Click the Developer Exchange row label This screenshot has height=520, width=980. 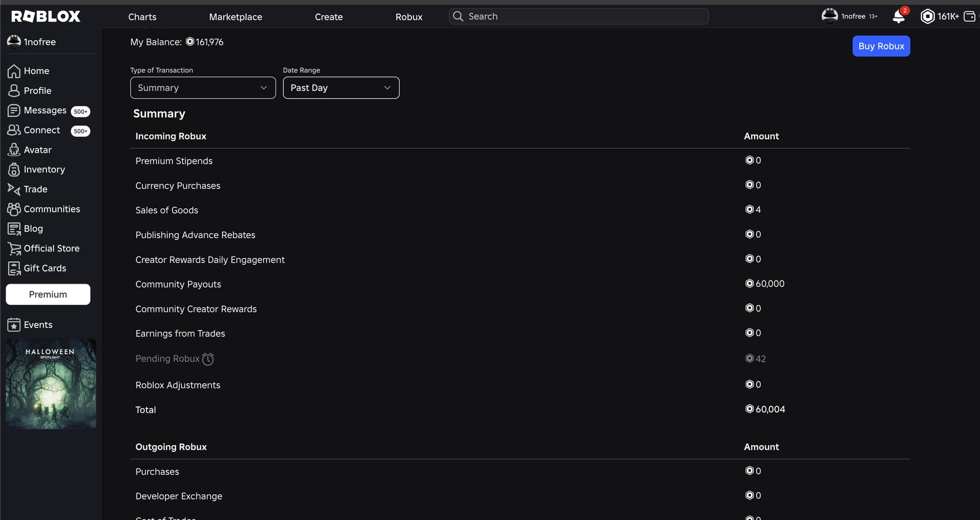[x=179, y=497]
